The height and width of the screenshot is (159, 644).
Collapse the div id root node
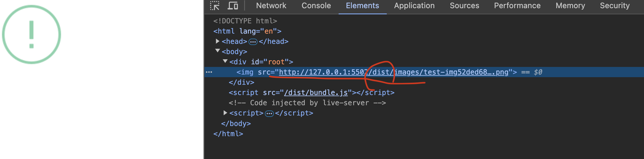(x=225, y=61)
